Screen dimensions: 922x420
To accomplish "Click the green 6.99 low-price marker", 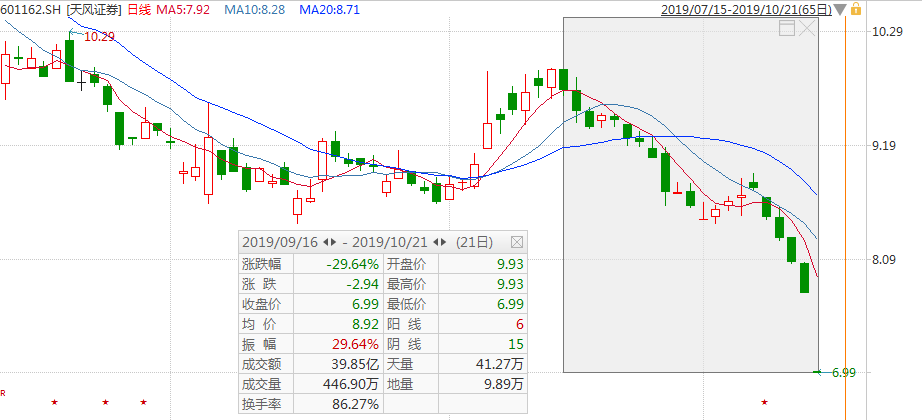I will tap(843, 372).
